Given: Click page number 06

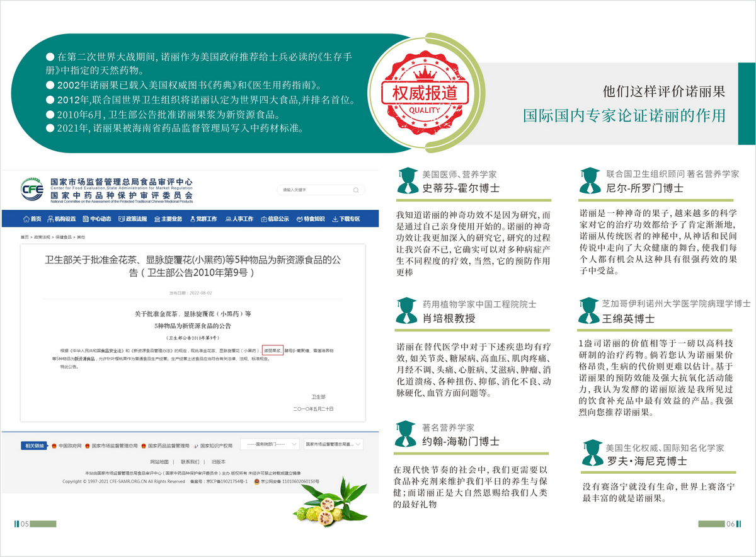Looking at the screenshot, I should click(731, 524).
